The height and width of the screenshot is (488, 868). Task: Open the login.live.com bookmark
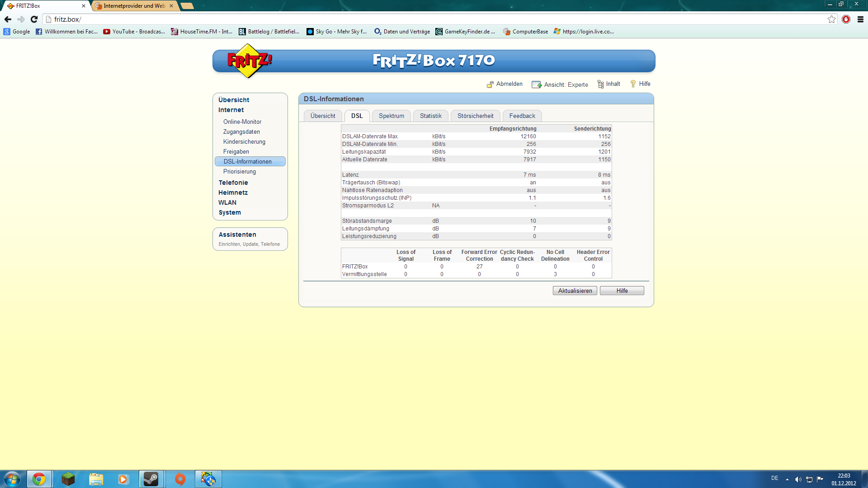pos(584,32)
